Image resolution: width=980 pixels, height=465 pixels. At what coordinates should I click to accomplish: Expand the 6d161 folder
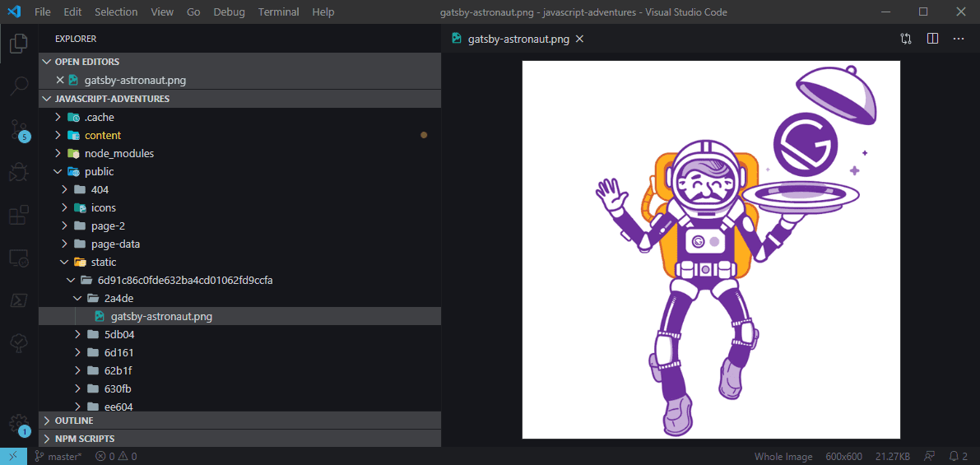[x=240, y=352]
